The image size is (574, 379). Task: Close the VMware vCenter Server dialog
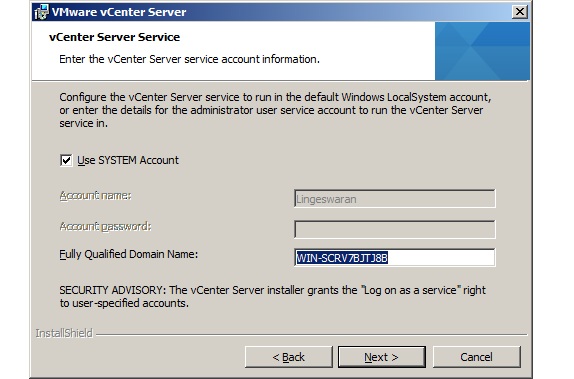pos(519,12)
